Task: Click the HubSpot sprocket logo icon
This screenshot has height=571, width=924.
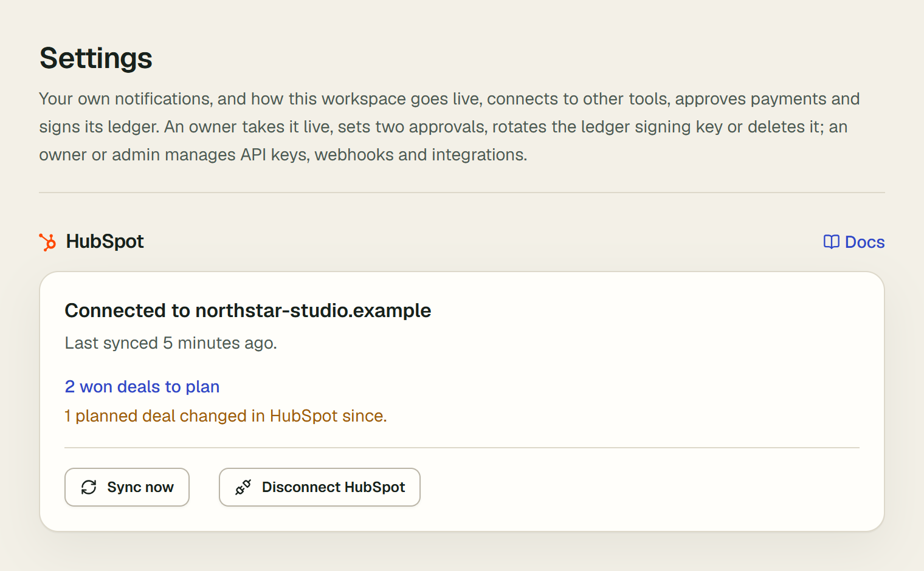Action: coord(48,242)
